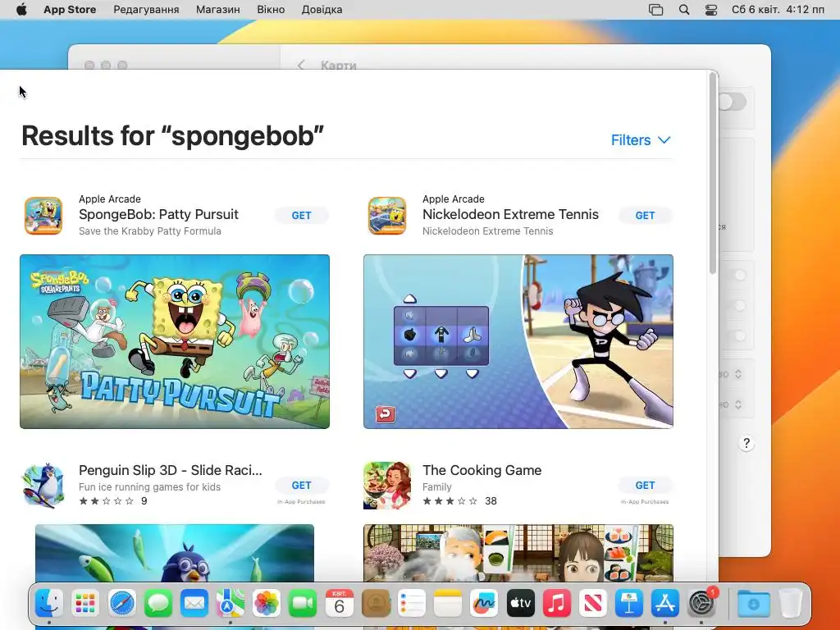Open the App Store menu
This screenshot has height=630, width=840.
point(70,10)
